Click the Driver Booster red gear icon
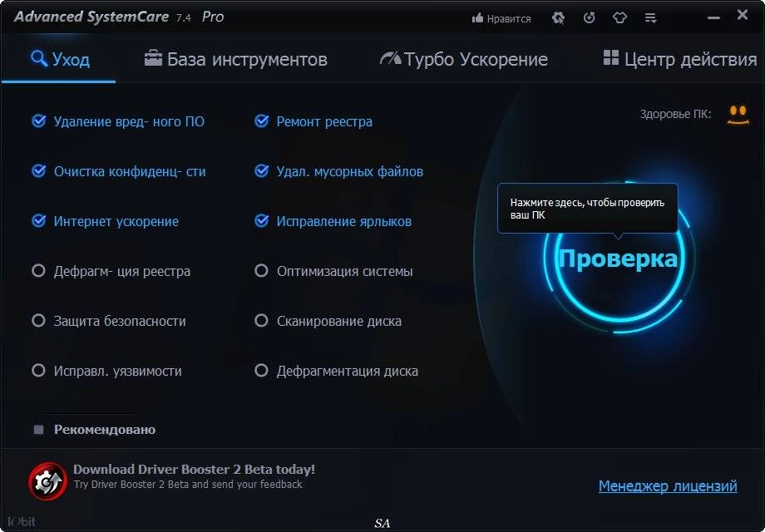The height and width of the screenshot is (532, 765). (47, 482)
